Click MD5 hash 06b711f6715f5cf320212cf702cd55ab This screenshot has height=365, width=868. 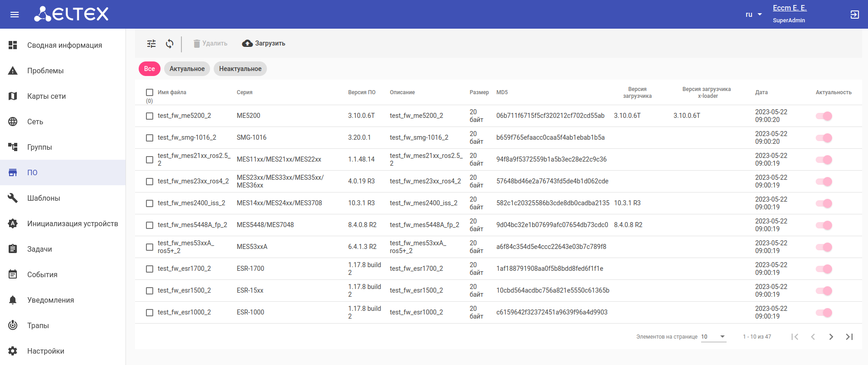[551, 116]
